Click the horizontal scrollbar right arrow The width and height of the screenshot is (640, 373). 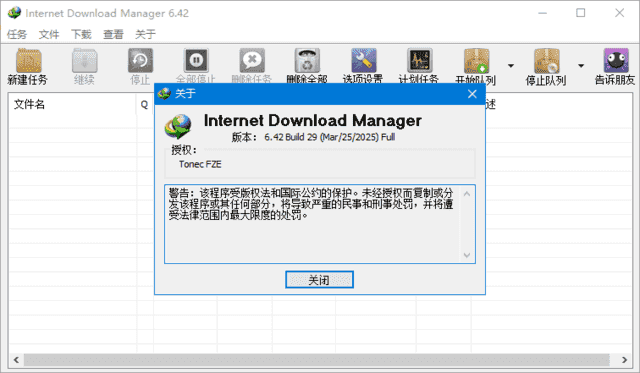point(624,360)
